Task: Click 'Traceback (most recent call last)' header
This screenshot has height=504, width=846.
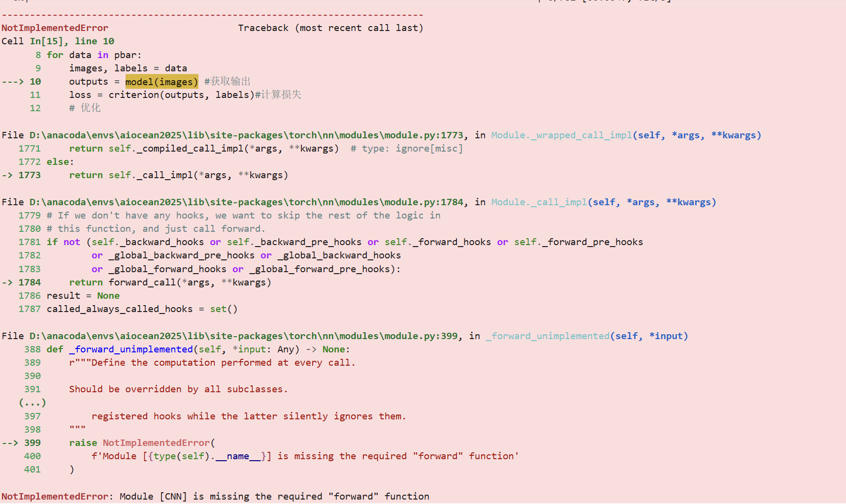Action: tap(330, 28)
